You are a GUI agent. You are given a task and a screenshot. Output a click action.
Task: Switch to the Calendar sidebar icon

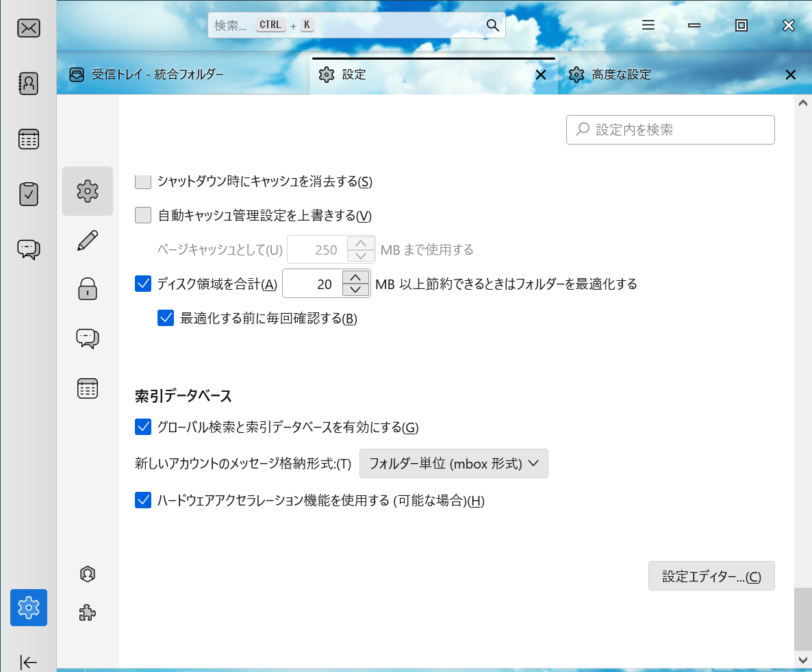point(28,138)
